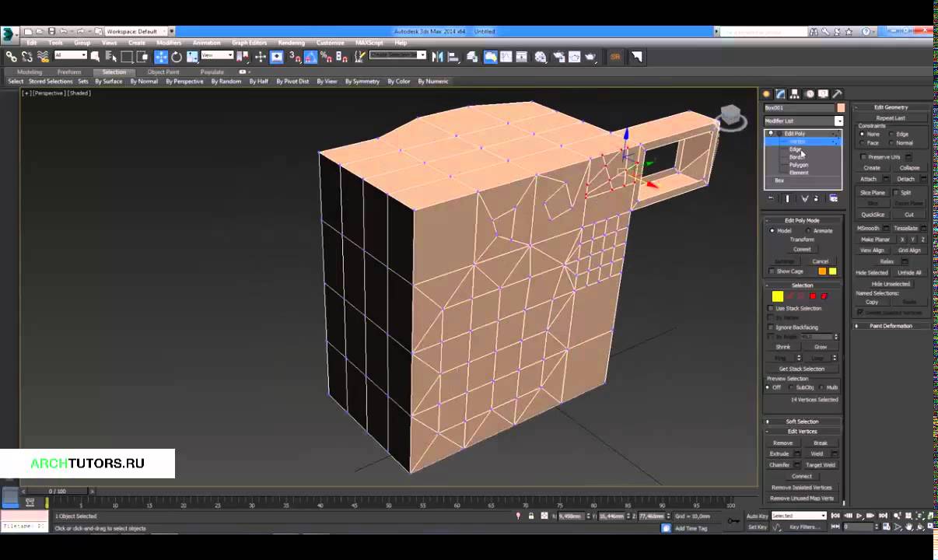Collapse the Edit Geometry rollout
The image size is (938, 560).
891,107
